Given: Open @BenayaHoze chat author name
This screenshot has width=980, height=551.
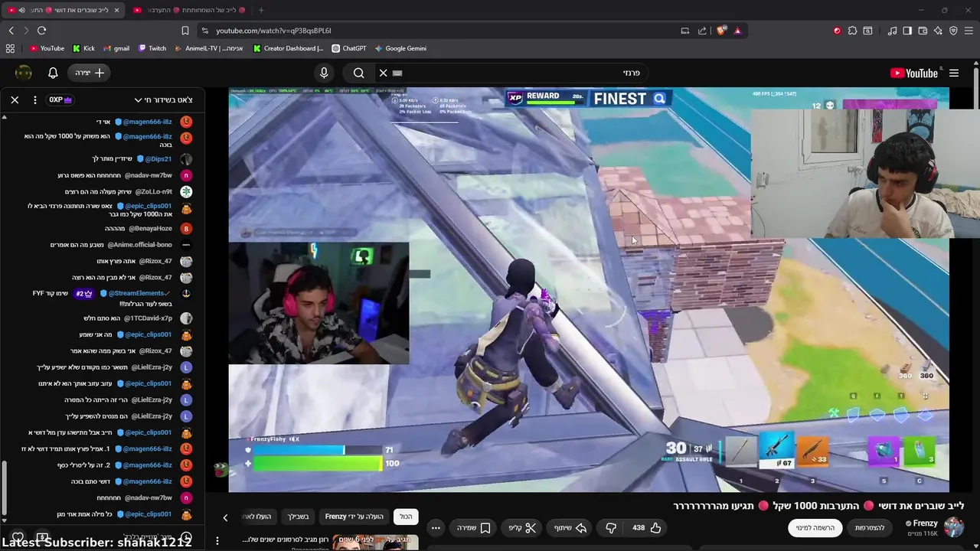Looking at the screenshot, I should [149, 228].
